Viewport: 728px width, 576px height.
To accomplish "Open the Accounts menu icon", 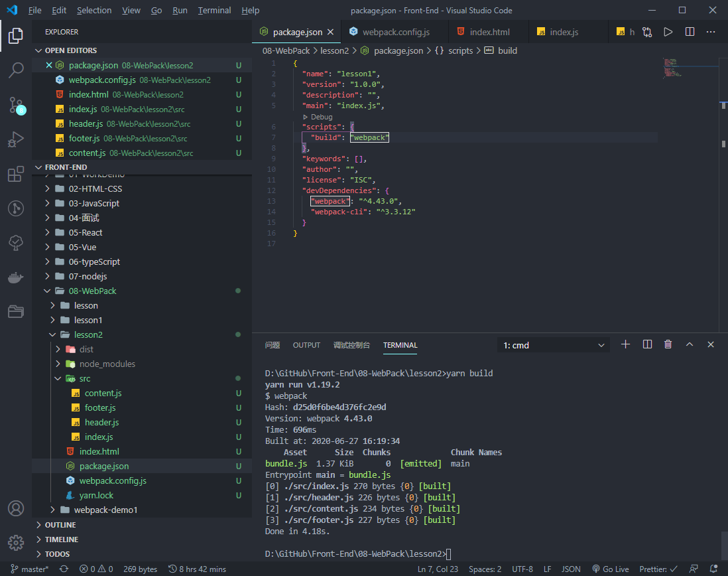I will pos(16,508).
